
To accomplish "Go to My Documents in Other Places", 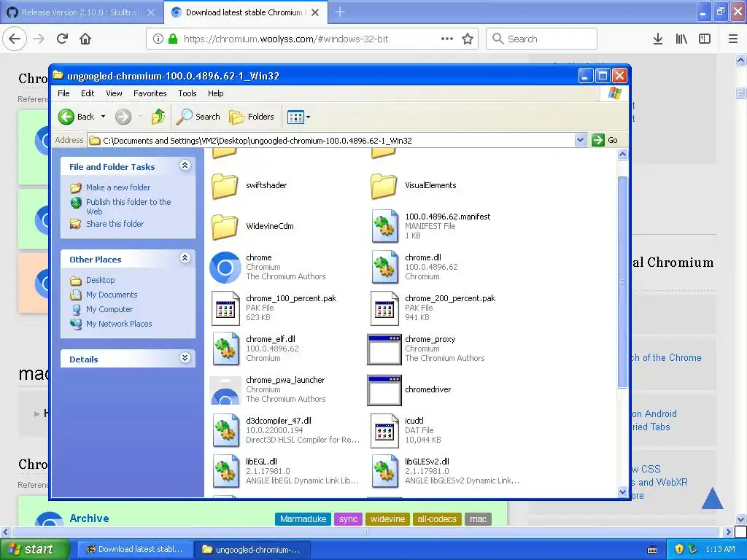I will [112, 295].
